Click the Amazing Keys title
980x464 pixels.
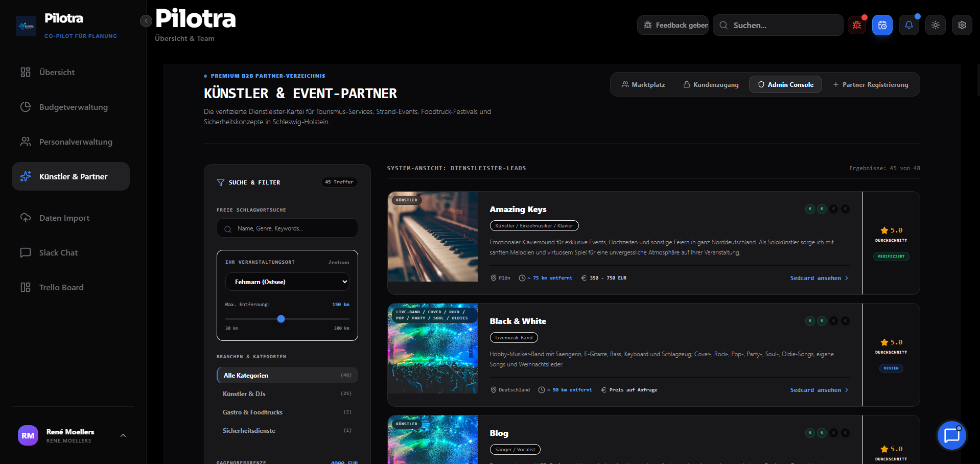(518, 210)
